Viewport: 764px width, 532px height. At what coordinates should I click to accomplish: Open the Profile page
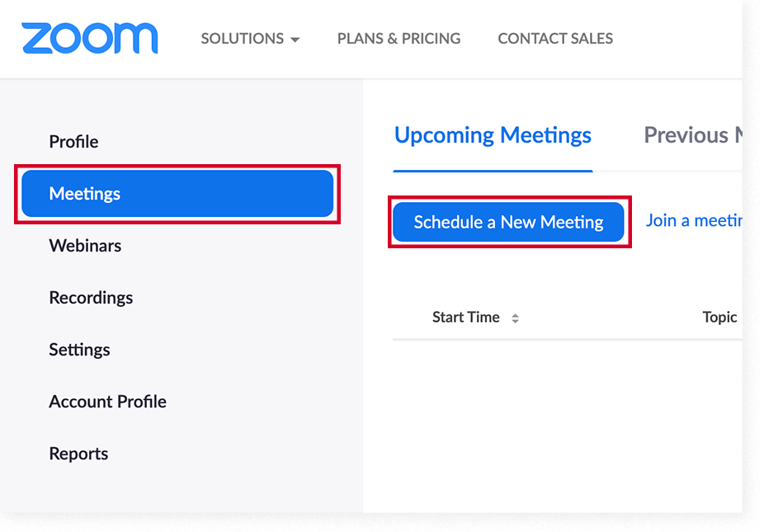[73, 141]
